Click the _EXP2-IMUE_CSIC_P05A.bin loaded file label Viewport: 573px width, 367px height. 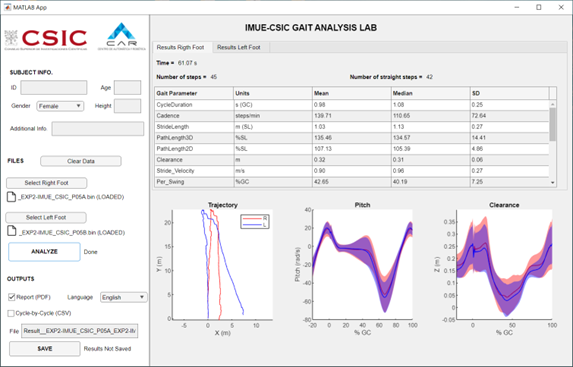pos(71,197)
